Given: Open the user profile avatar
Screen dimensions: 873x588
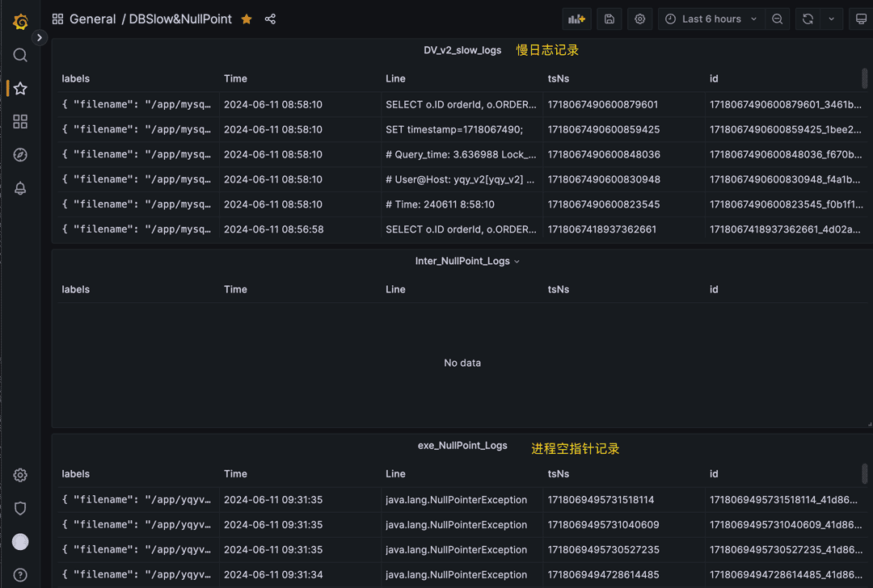Looking at the screenshot, I should click(20, 542).
